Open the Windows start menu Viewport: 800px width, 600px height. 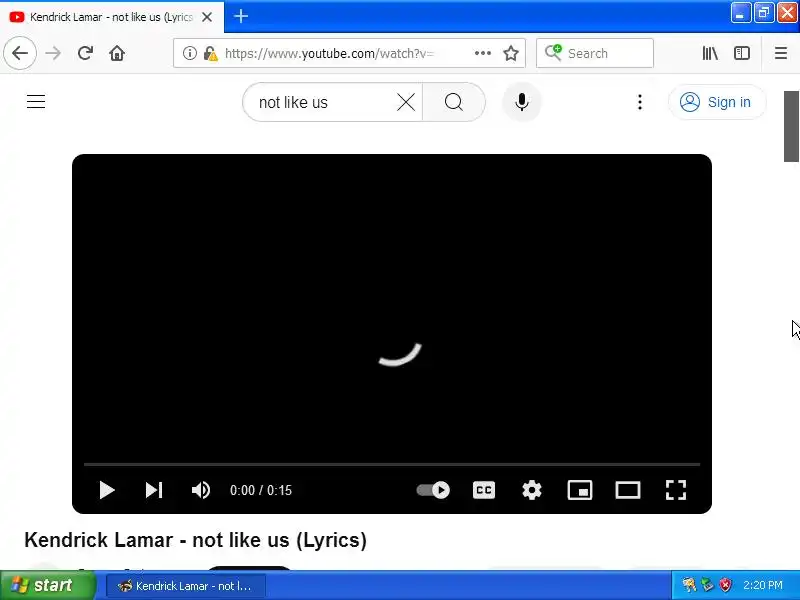(x=48, y=585)
